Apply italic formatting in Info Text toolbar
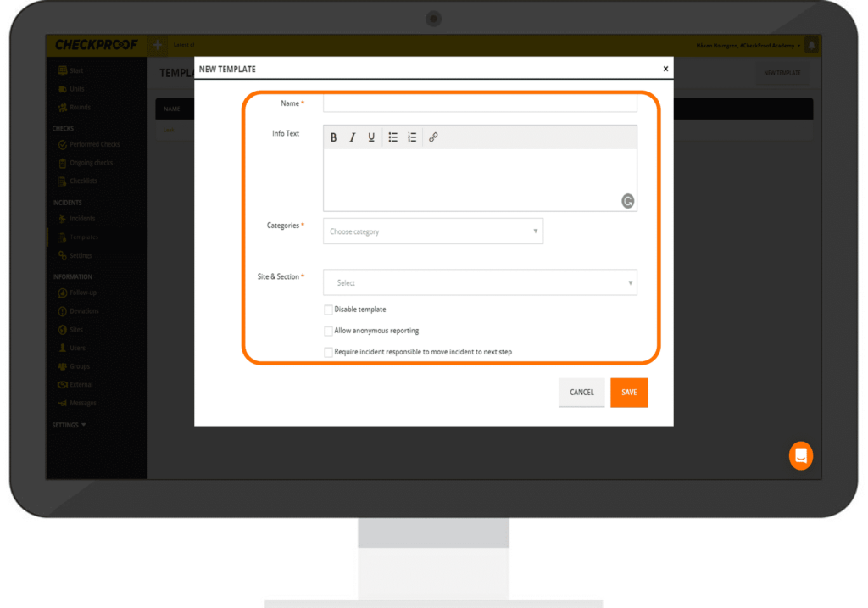Image resolution: width=868 pixels, height=608 pixels. coord(353,137)
